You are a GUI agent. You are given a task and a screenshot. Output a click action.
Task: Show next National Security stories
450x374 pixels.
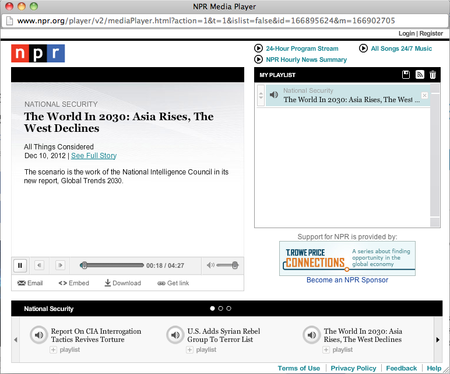(x=438, y=340)
